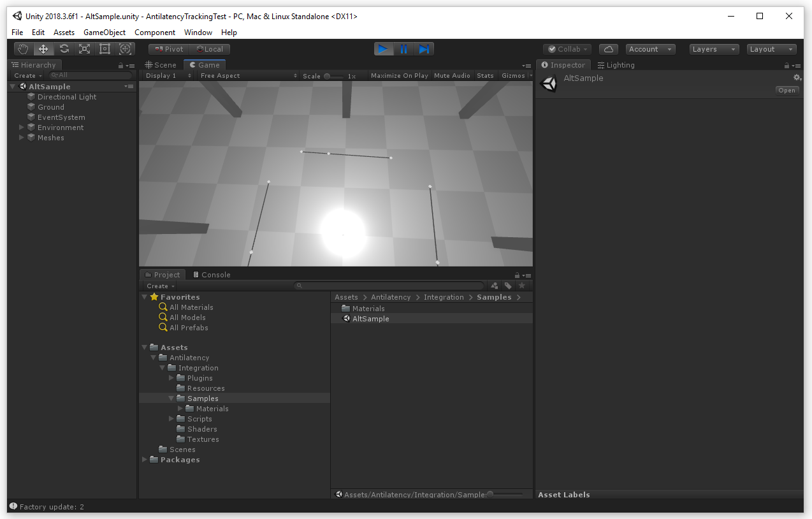812x519 pixels.
Task: Select the Scale tool
Action: pos(84,49)
